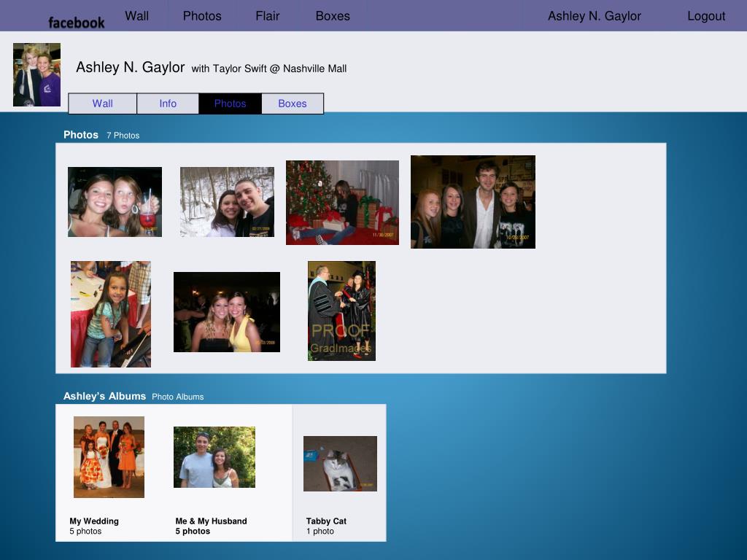Open Flair in the top navigation bar
Image resolution: width=747 pixels, height=560 pixels.
click(267, 16)
